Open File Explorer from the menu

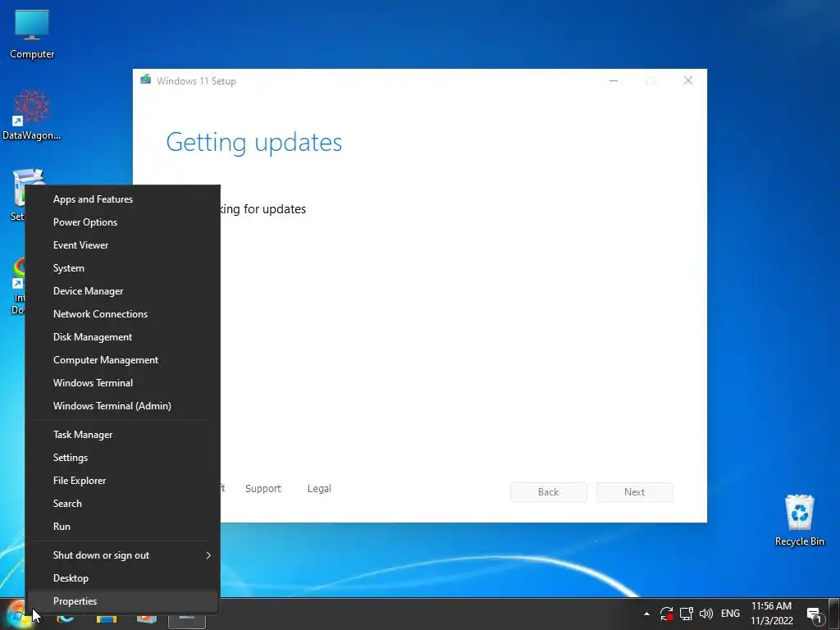(123, 481)
